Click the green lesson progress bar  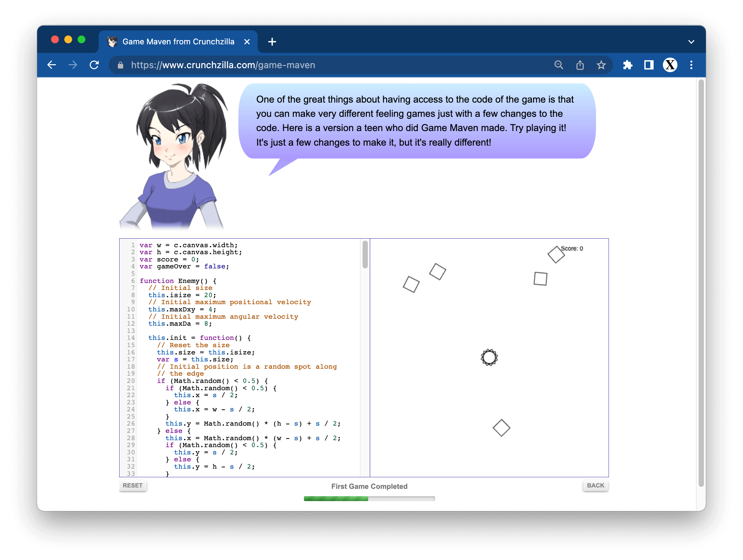tap(369, 498)
